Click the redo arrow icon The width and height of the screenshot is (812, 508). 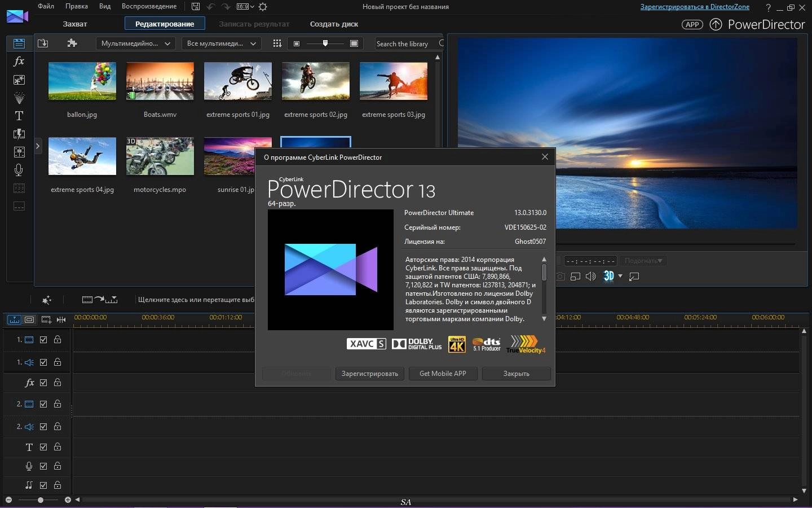pos(226,7)
